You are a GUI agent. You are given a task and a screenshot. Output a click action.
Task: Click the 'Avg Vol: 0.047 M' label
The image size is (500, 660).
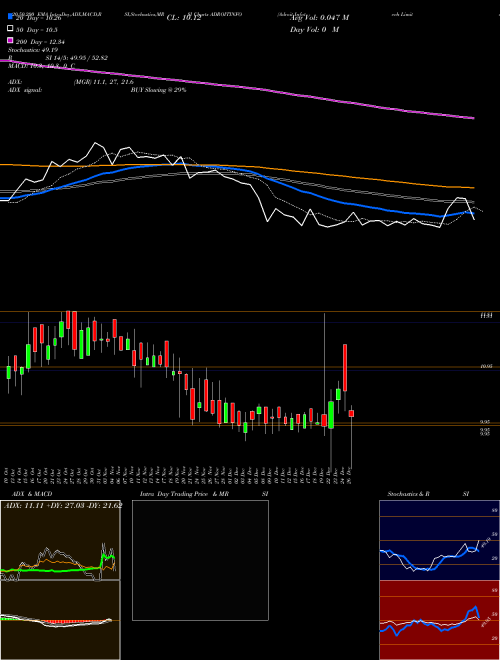point(319,18)
